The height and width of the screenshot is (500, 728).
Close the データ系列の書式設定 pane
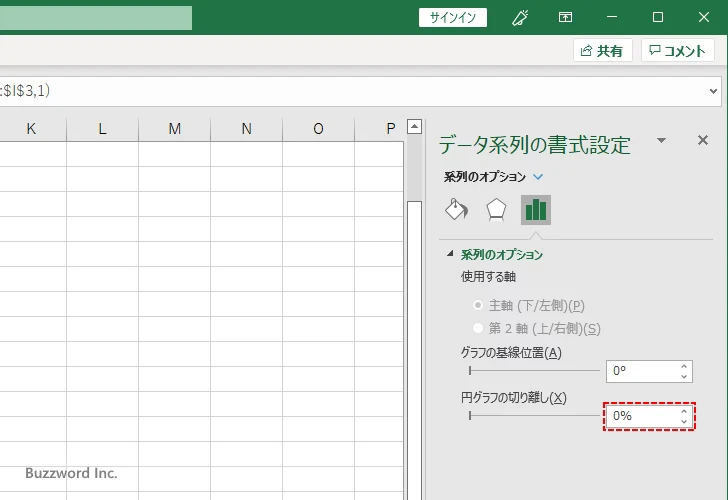(x=703, y=140)
